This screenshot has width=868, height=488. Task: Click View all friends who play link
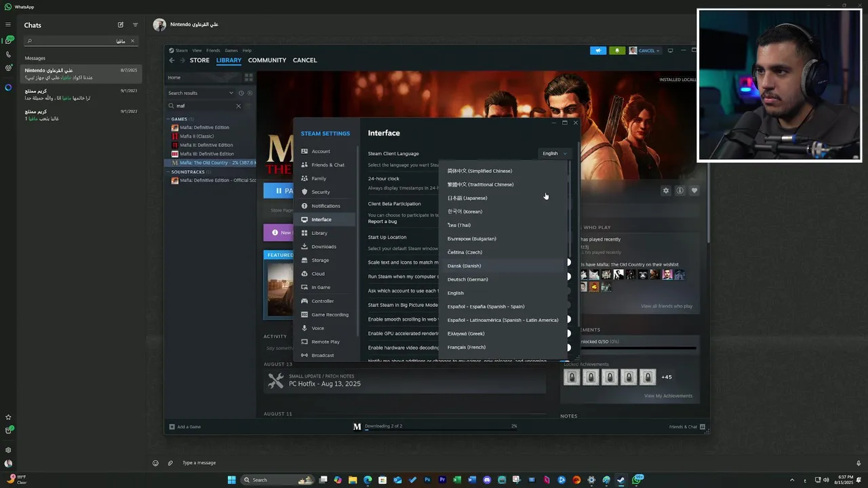[667, 306]
